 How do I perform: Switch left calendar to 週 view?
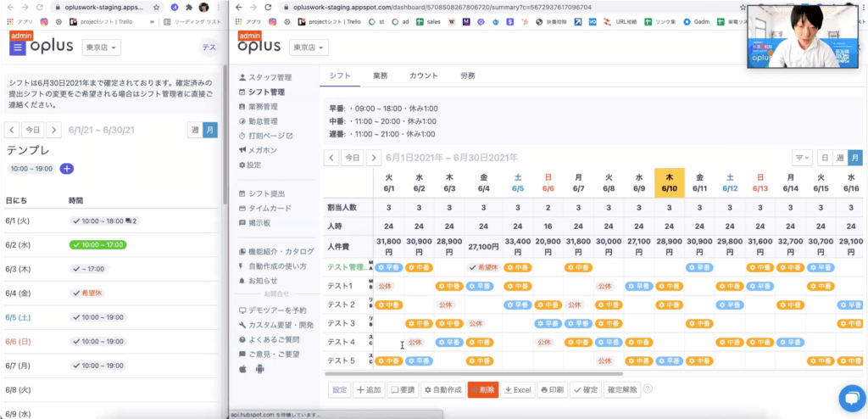pos(195,130)
